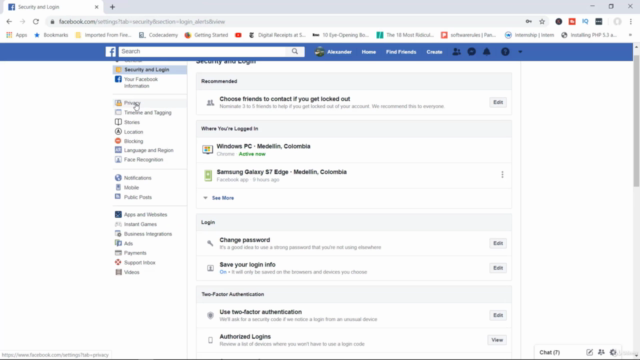Click Samsung Galaxy S7 Edge session text
This screenshot has height=360, width=640.
point(281,172)
